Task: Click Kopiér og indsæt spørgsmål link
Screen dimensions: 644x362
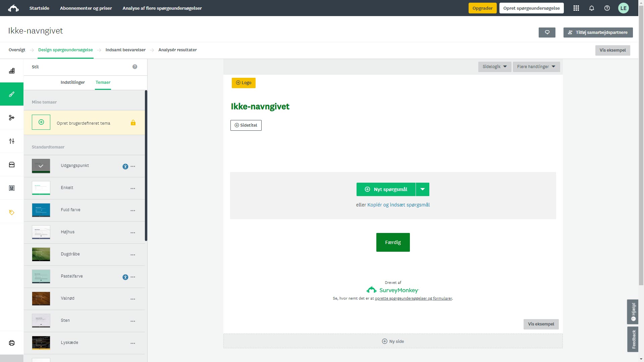Action: (398, 205)
